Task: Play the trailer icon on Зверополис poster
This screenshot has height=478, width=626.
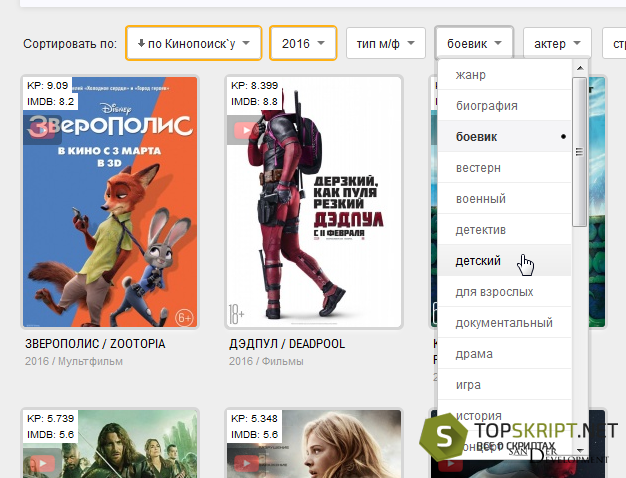Action: click(42, 130)
